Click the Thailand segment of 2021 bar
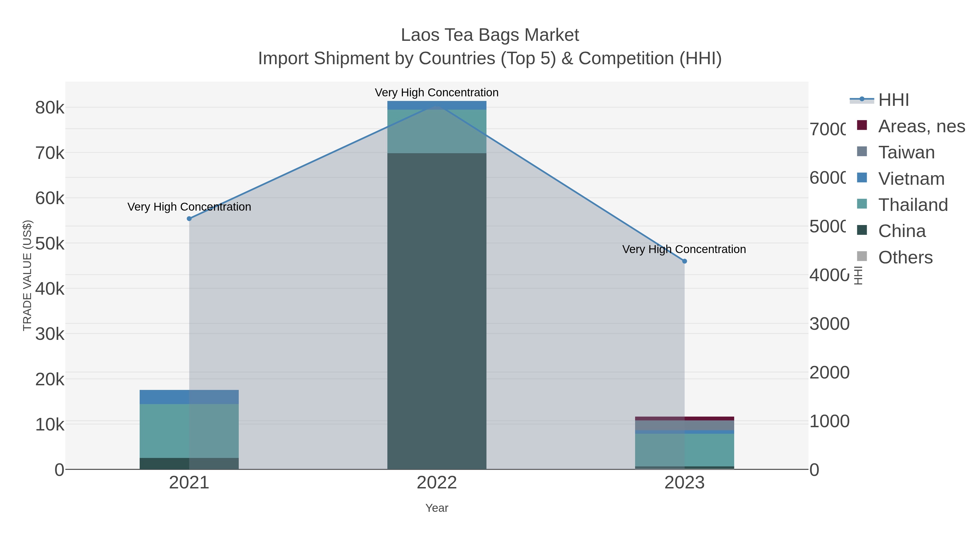Image resolution: width=980 pixels, height=551 pixels. pyautogui.click(x=189, y=431)
